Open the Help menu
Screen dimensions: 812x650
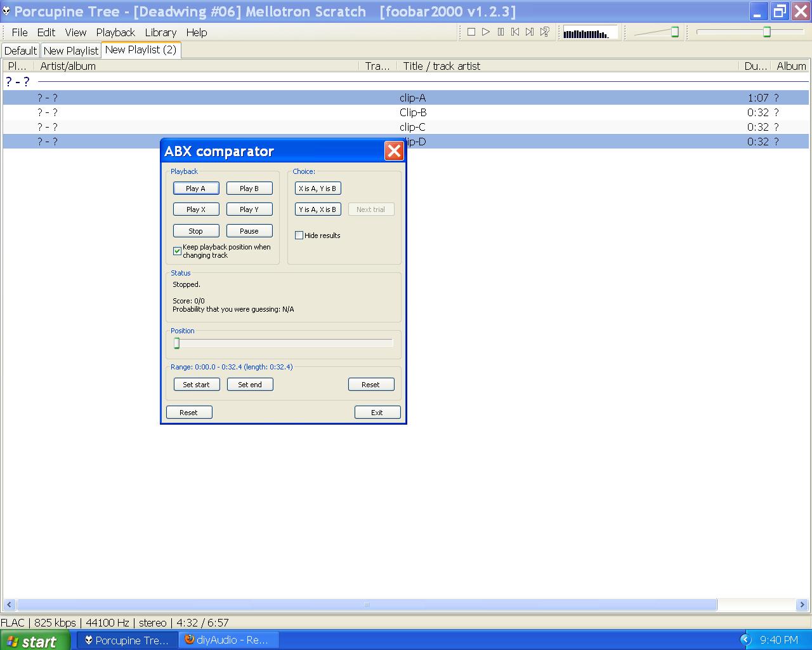197,32
